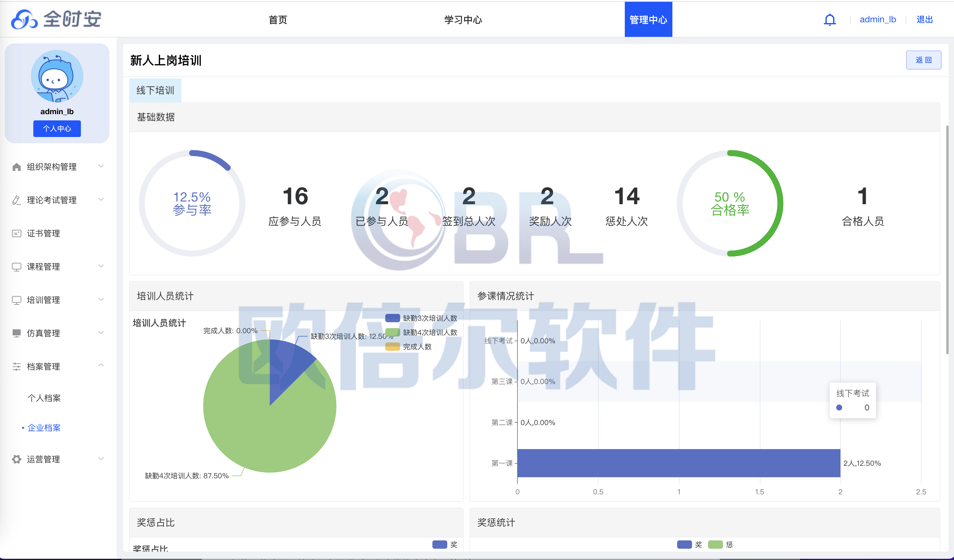Image resolution: width=954 pixels, height=560 pixels.
Task: Click the page vertical scrollbar
Action: [x=947, y=240]
